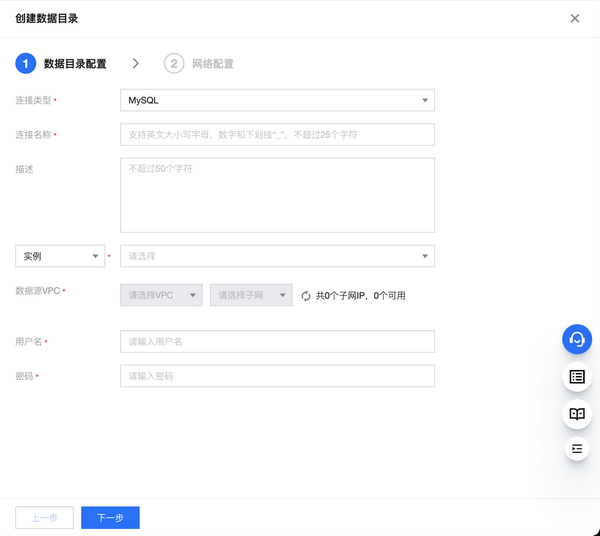
Task: Click the 数据源VPC label
Action: coord(38,291)
